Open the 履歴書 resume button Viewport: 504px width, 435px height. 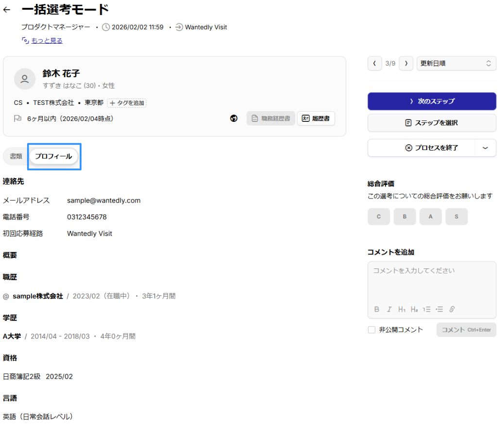tap(316, 118)
